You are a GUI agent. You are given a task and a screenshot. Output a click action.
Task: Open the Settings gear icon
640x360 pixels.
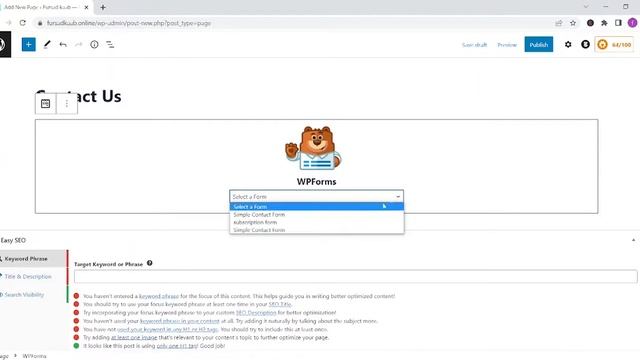click(x=568, y=44)
